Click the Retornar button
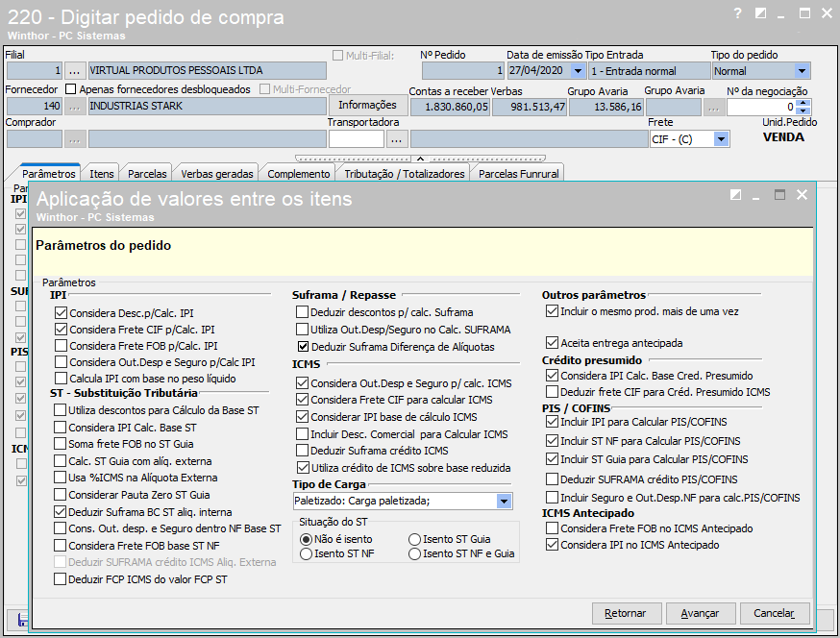The height and width of the screenshot is (638, 840). [x=627, y=613]
